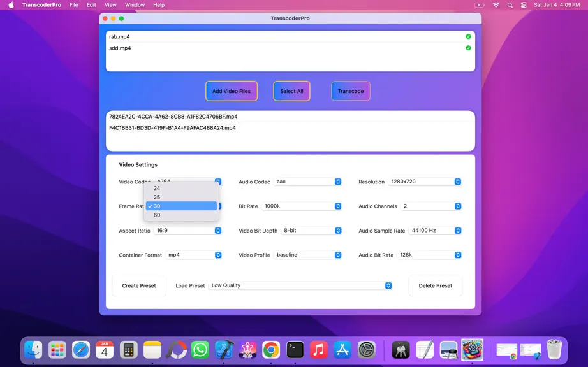Open the Trash in the dock
Image resolution: width=588 pixels, height=367 pixels.
pyautogui.click(x=554, y=349)
